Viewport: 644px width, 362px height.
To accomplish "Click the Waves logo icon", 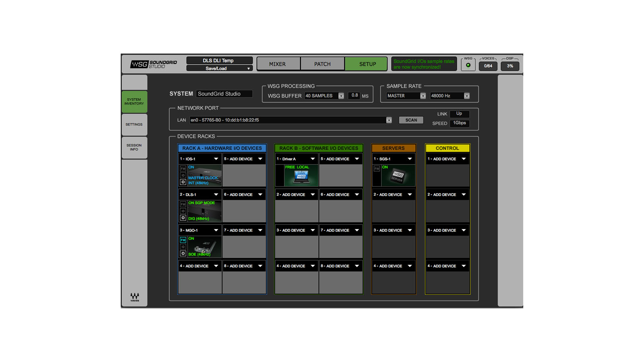I will click(x=134, y=297).
